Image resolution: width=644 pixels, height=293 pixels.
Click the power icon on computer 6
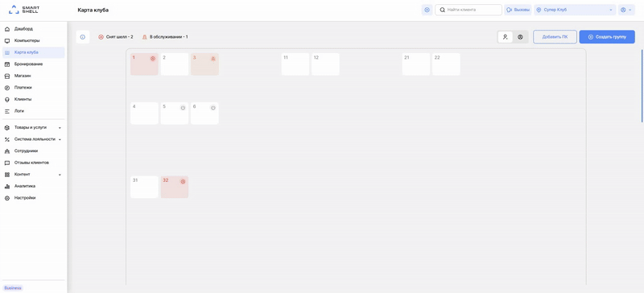[213, 108]
